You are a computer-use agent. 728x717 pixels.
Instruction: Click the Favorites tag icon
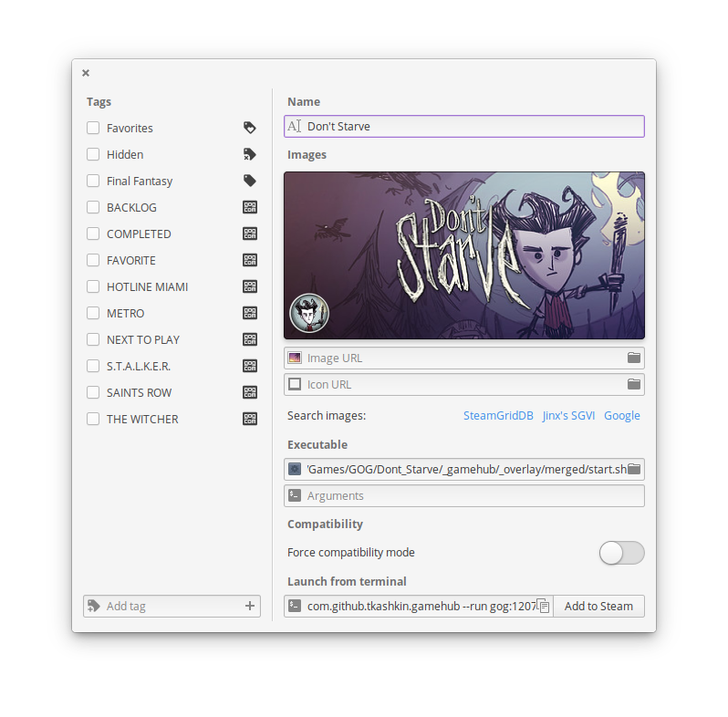point(250,128)
